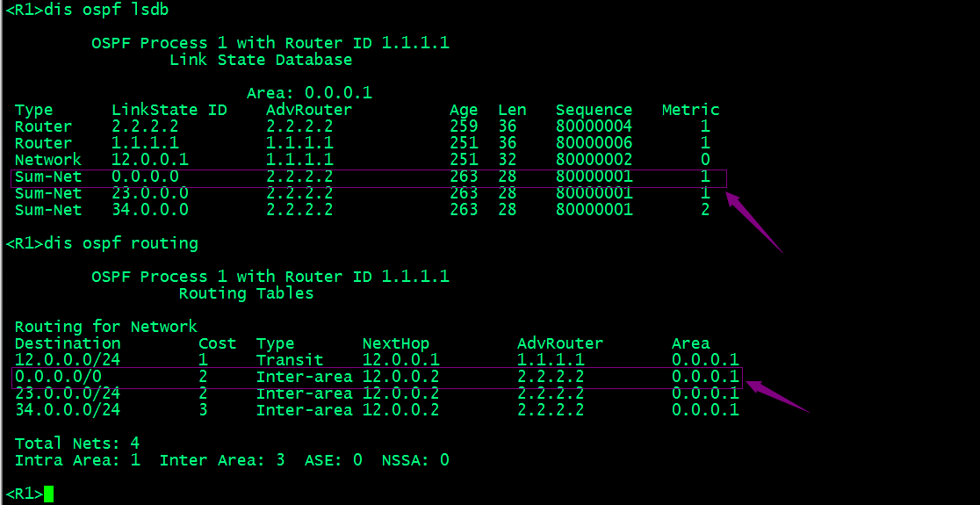Select LinkState ID 34.0.0.0 in LSDB
This screenshot has width=980, height=505.
click(149, 210)
